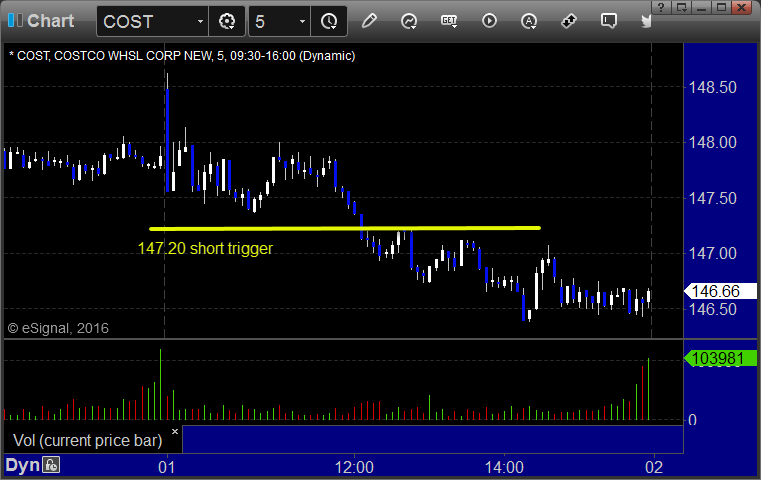Click the 14:00 time axis label
761x480 pixels.
504,467
